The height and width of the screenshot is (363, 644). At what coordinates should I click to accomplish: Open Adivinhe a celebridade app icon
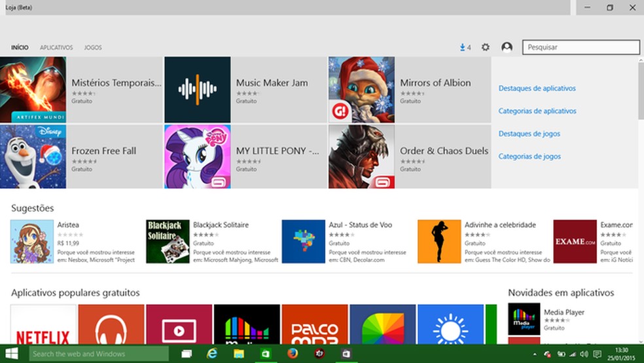click(x=439, y=241)
